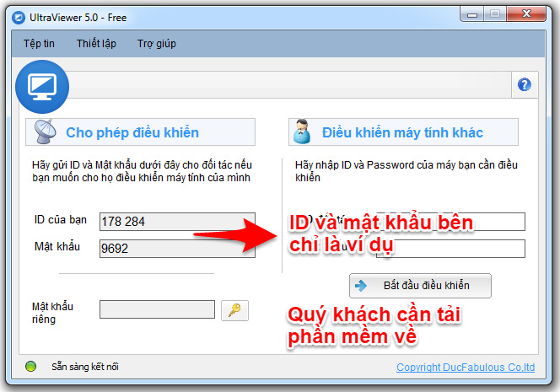Viewport: 560px width, 392px height.
Task: Close the UltraViewer window
Action: click(525, 14)
